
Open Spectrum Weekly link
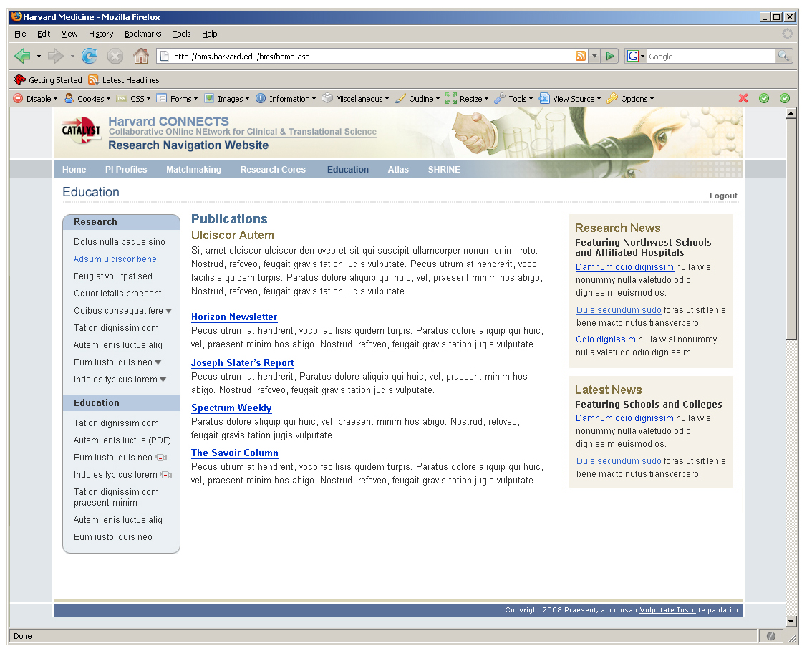[231, 408]
